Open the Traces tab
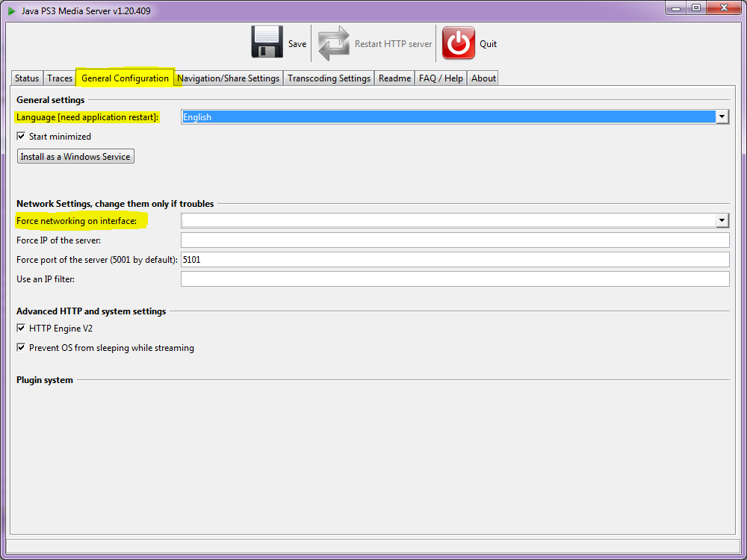 pyautogui.click(x=60, y=78)
